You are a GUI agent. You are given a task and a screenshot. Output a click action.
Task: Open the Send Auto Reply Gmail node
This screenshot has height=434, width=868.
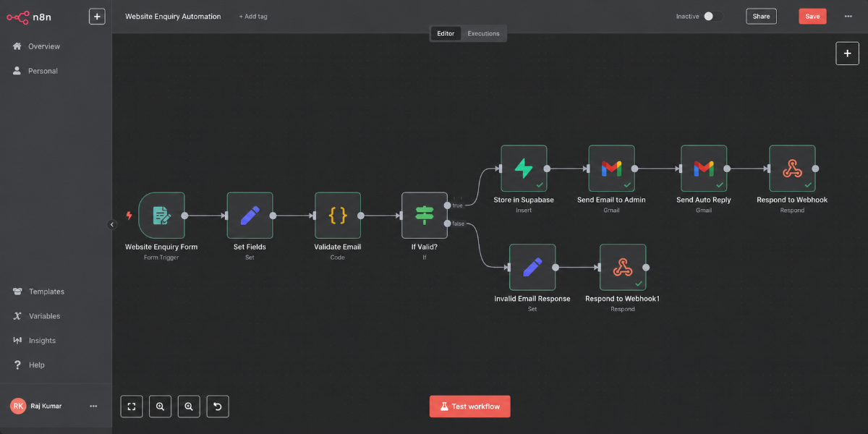[x=704, y=169]
